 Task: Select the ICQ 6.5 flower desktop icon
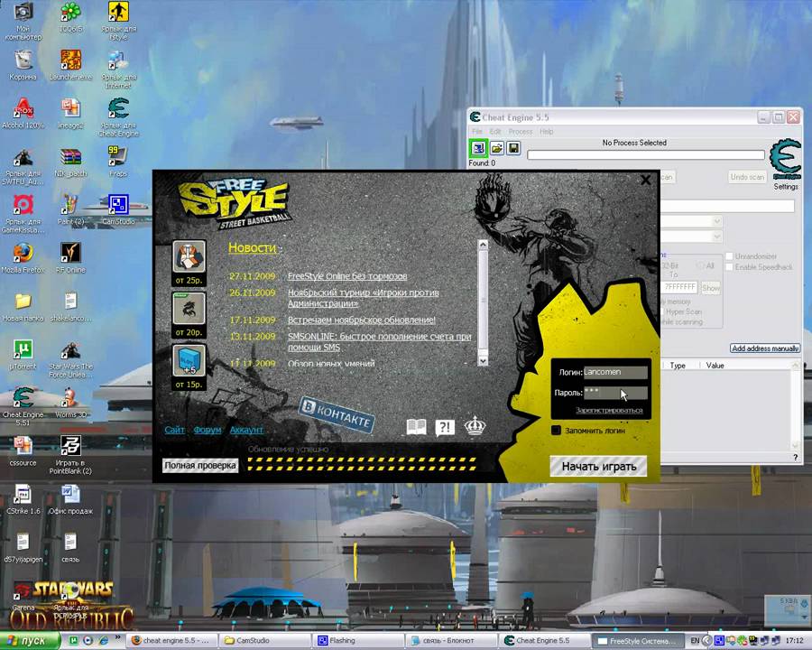tap(71, 18)
